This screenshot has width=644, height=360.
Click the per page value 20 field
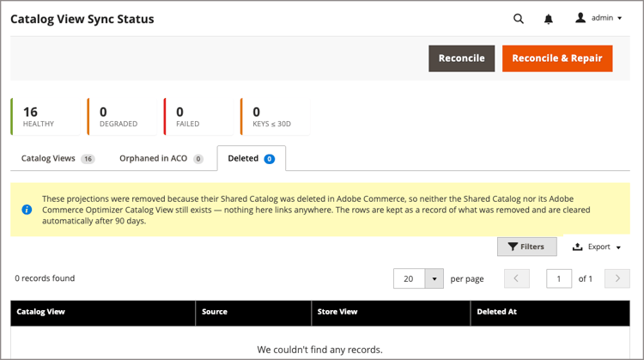[x=409, y=278]
